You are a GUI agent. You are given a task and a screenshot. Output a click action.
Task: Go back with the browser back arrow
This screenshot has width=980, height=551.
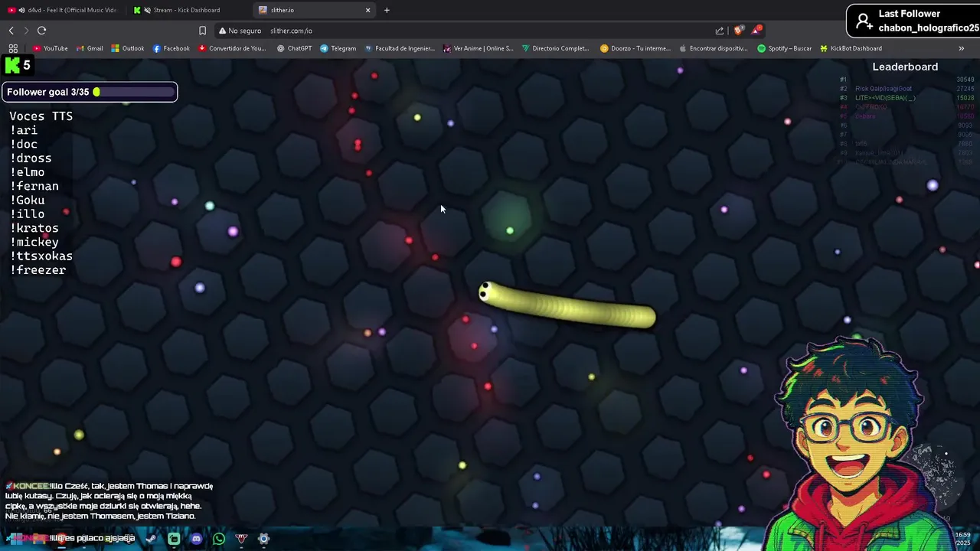click(11, 31)
